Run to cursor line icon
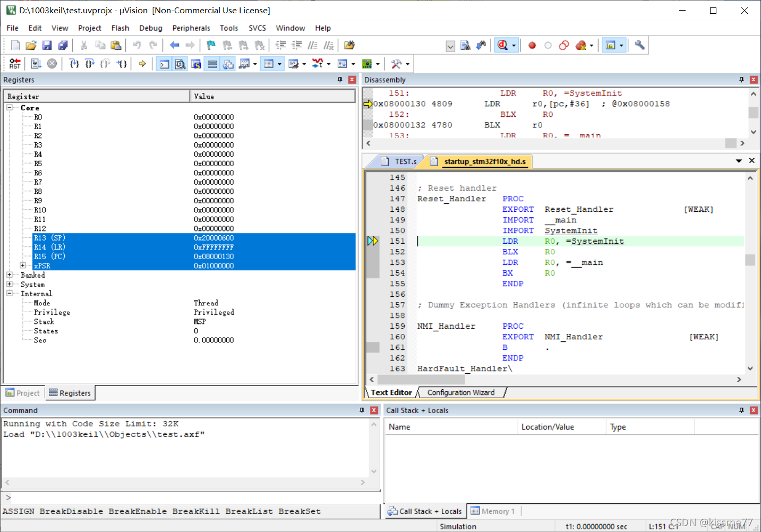 tap(122, 64)
